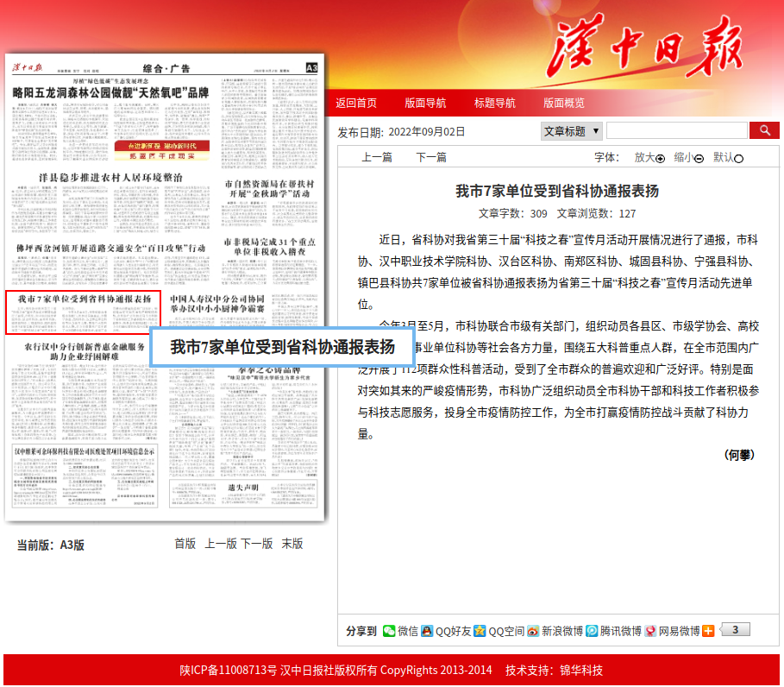This screenshot has height=687, width=784.
Task: Click the article title 我市7家单位受到省科协通报表扬
Action: click(557, 191)
